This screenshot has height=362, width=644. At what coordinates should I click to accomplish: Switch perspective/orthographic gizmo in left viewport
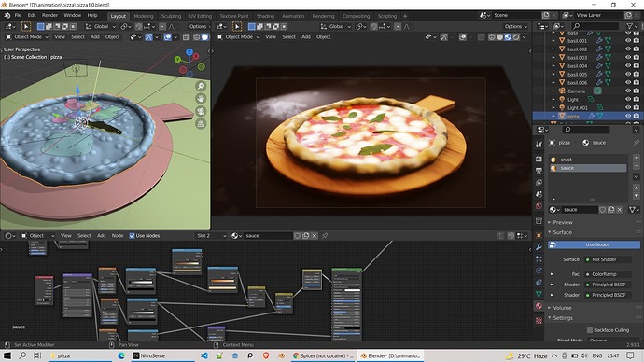pyautogui.click(x=201, y=124)
